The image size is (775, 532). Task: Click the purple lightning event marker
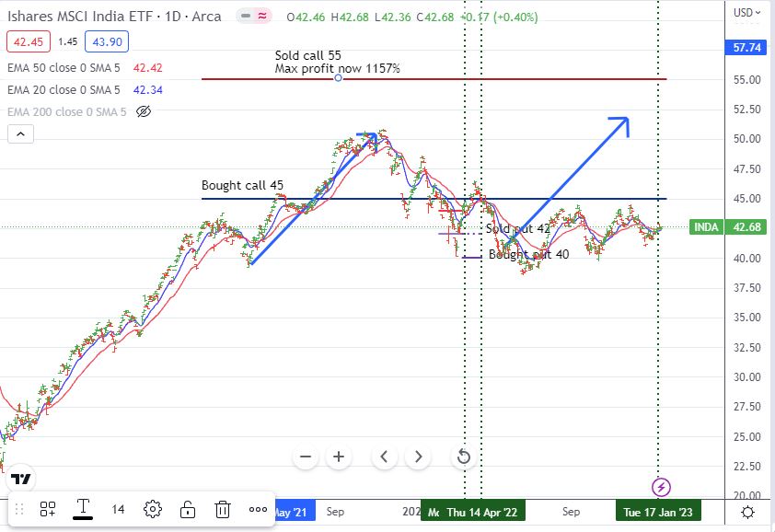click(x=661, y=487)
